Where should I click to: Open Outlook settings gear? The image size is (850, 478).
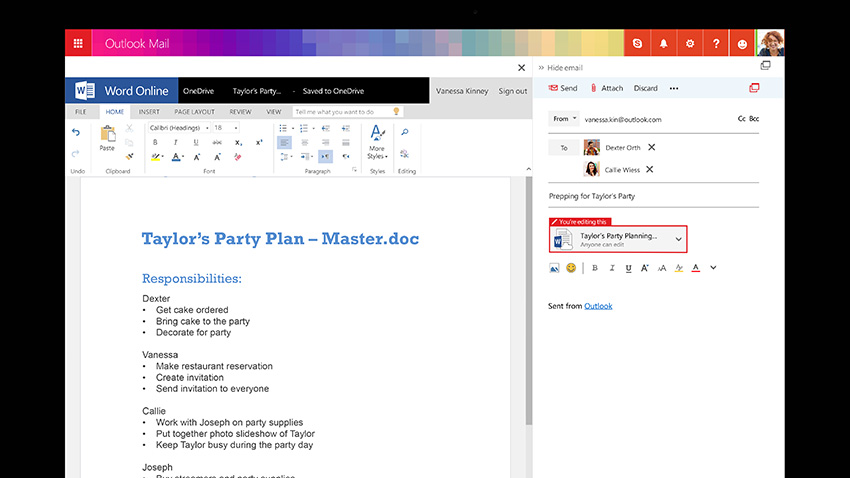coord(690,43)
